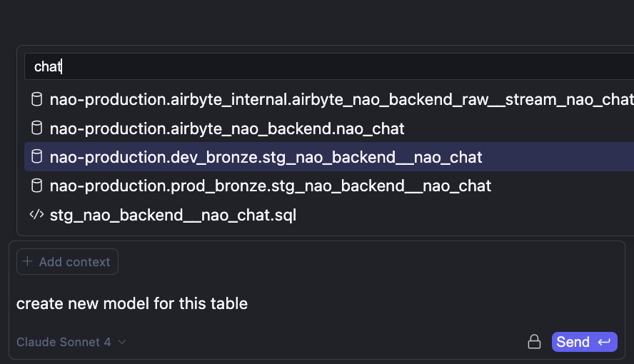Viewport: 634px width, 364px height.
Task: Expand chevron beside Claude Sonnet 4
Action: click(x=122, y=342)
